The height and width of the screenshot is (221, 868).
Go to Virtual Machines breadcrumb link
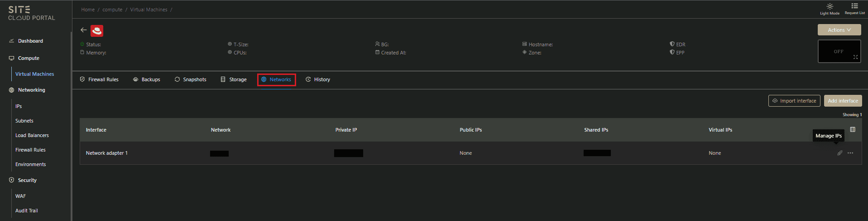coord(149,10)
